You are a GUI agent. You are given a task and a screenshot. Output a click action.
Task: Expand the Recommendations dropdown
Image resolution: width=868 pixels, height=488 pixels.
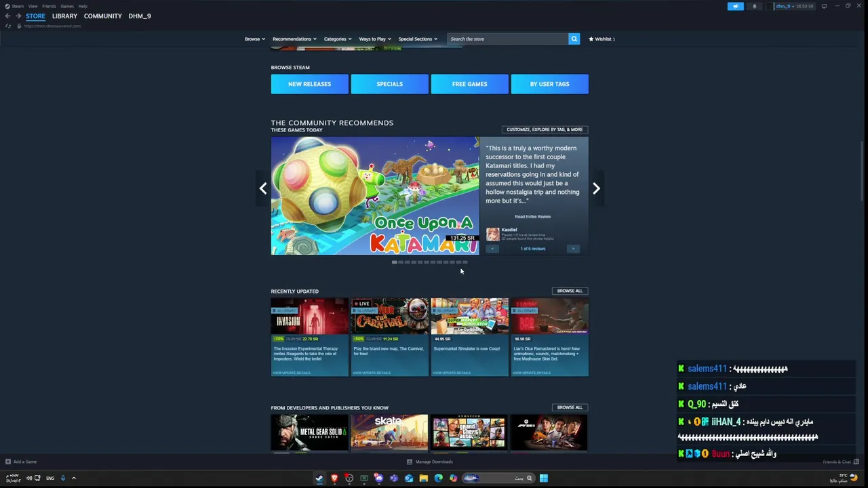(294, 39)
